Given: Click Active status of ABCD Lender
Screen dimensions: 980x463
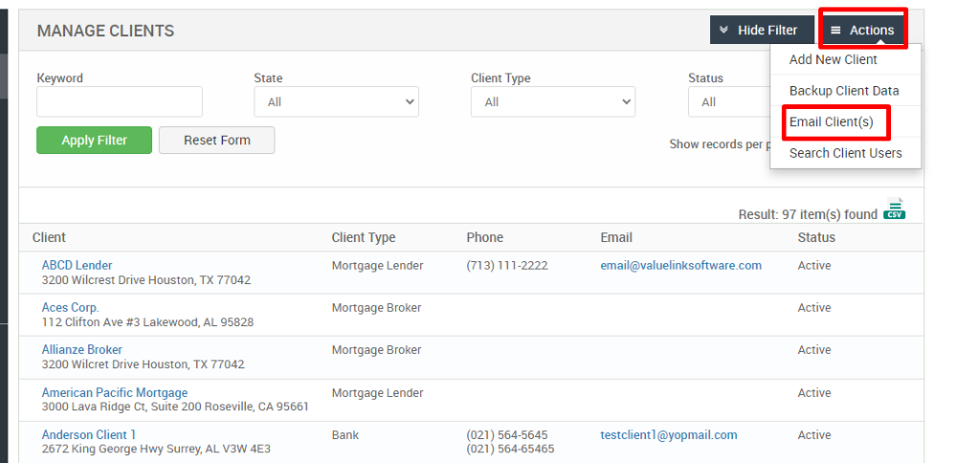Looking at the screenshot, I should 813,265.
